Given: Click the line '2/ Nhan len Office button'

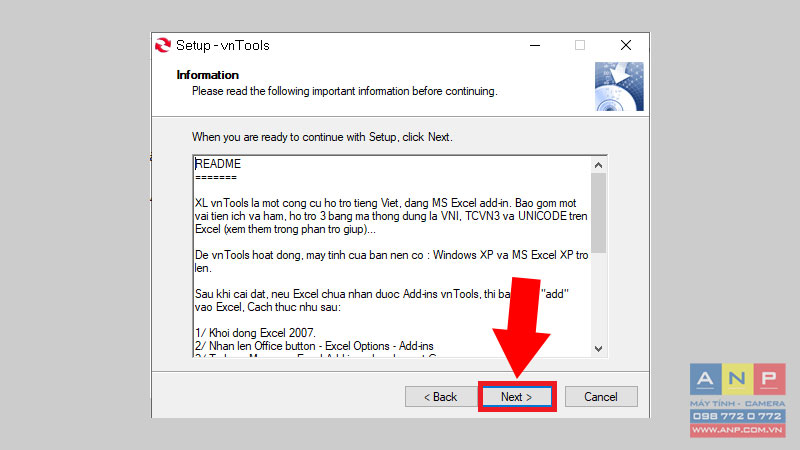Looking at the screenshot, I should [314, 346].
